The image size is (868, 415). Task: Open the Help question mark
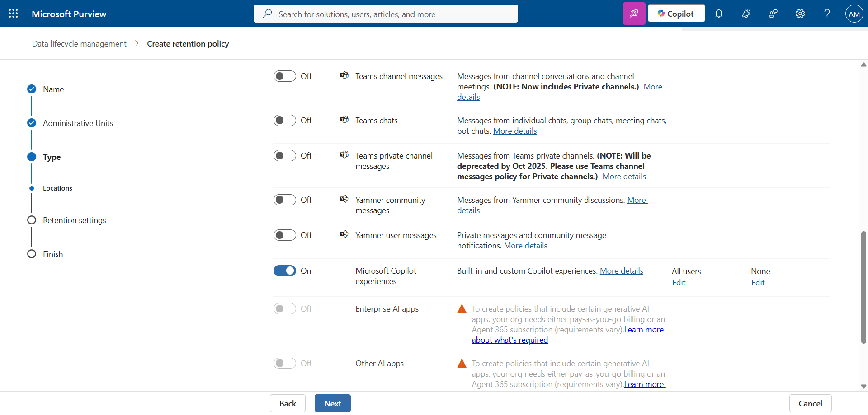(x=827, y=14)
